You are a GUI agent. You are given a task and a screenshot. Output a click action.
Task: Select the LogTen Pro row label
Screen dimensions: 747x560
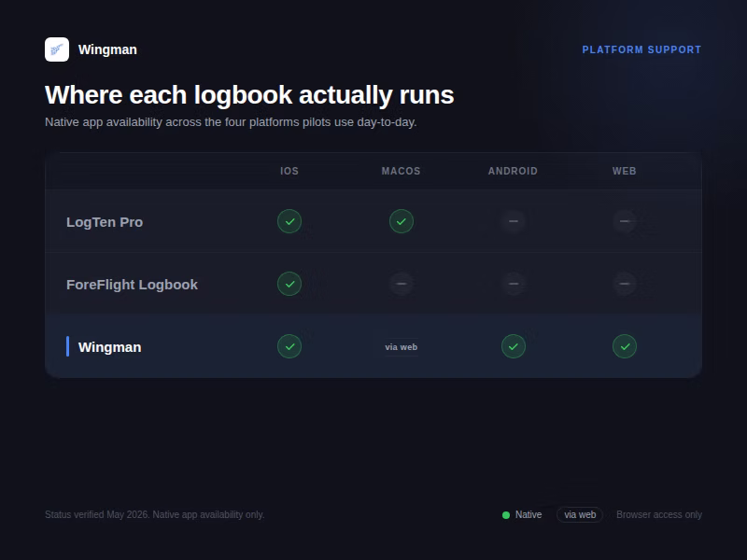click(x=105, y=222)
